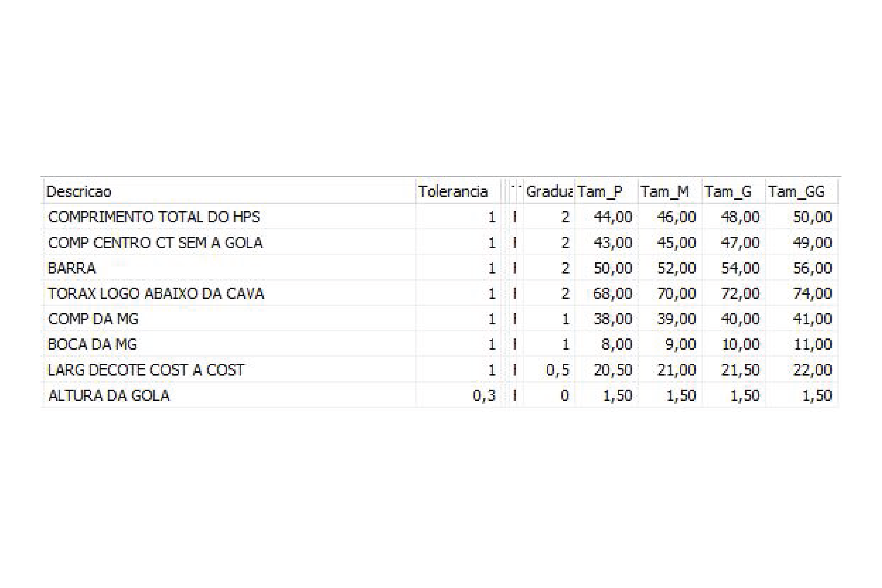The width and height of the screenshot is (882, 588).
Task: Click the 0,3 tolerance cell for ALTURA DA GOLA
Action: pos(457,395)
